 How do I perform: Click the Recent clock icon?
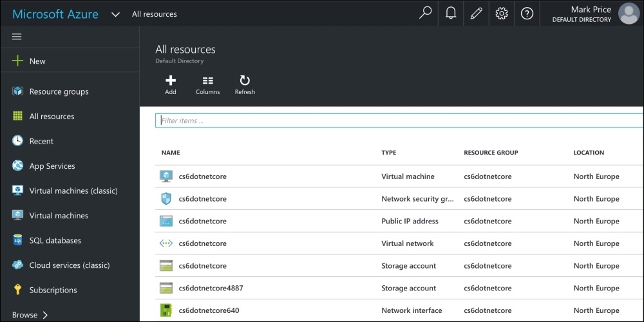coord(17,141)
